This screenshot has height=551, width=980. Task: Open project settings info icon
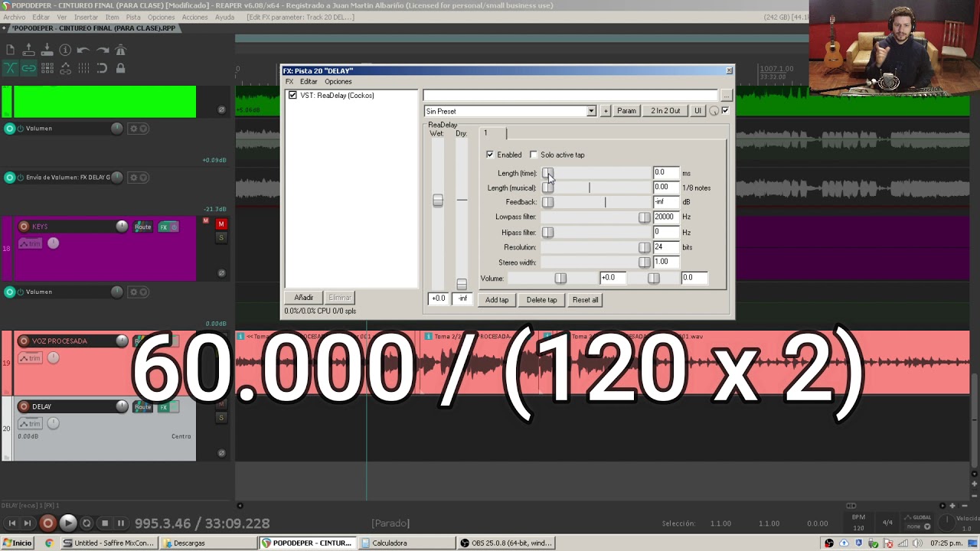65,51
